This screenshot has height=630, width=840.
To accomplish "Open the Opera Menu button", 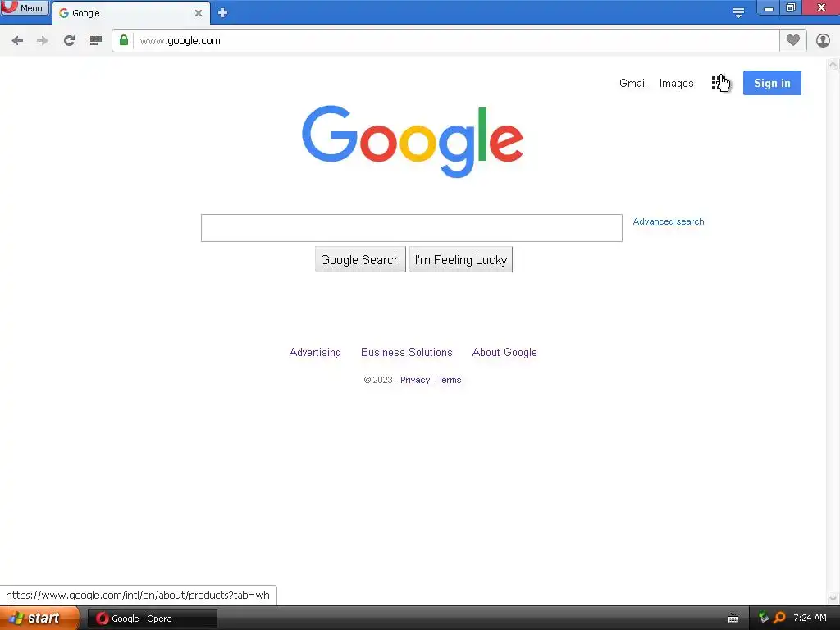I will (24, 8).
